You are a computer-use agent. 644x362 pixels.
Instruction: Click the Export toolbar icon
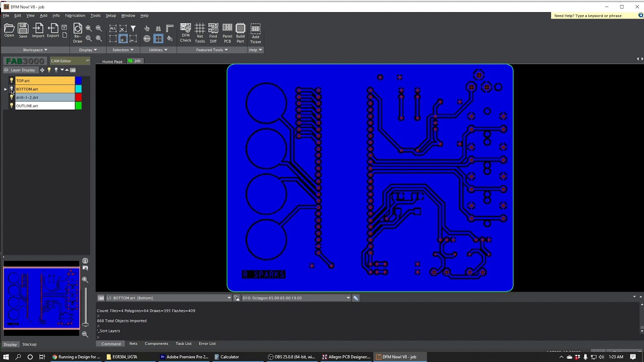53,31
